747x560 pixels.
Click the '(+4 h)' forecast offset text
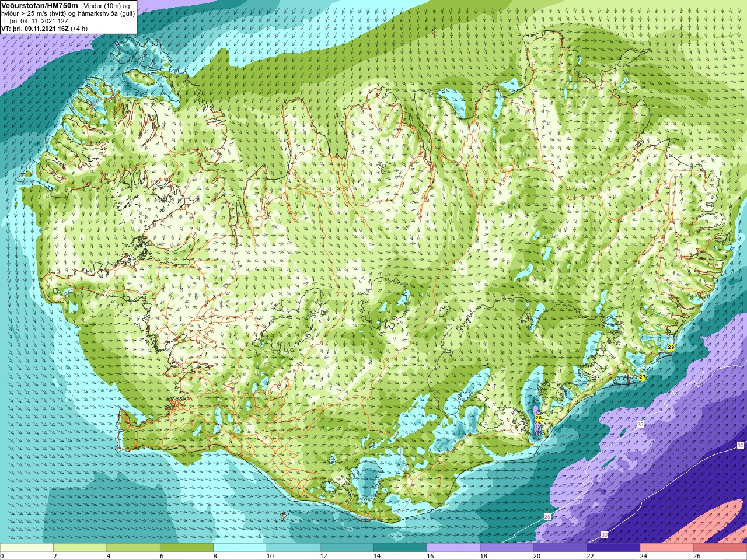click(79, 29)
